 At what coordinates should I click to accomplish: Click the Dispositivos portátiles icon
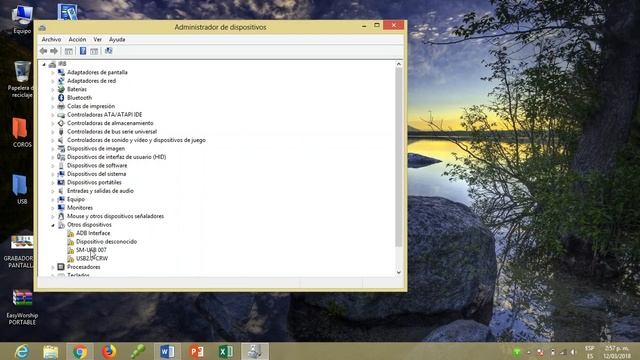(61, 182)
